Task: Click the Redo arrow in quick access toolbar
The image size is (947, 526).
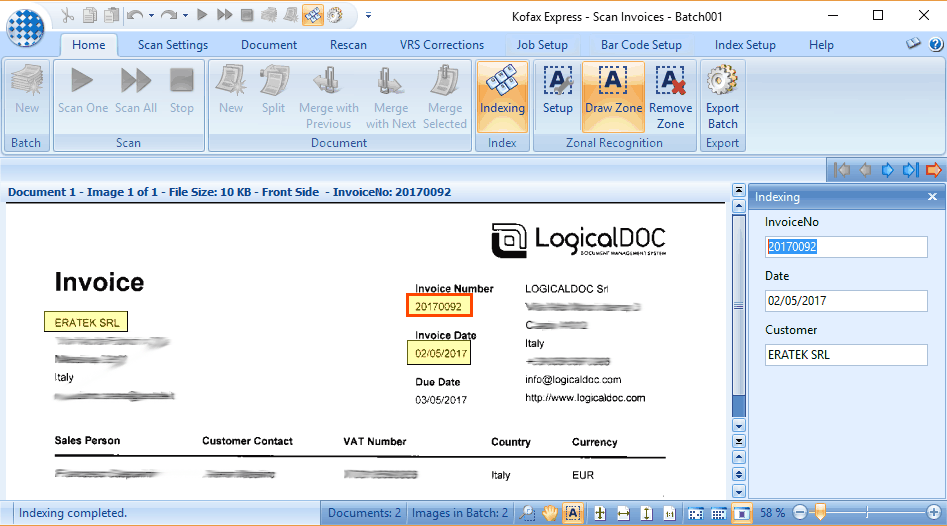Action: pos(169,15)
